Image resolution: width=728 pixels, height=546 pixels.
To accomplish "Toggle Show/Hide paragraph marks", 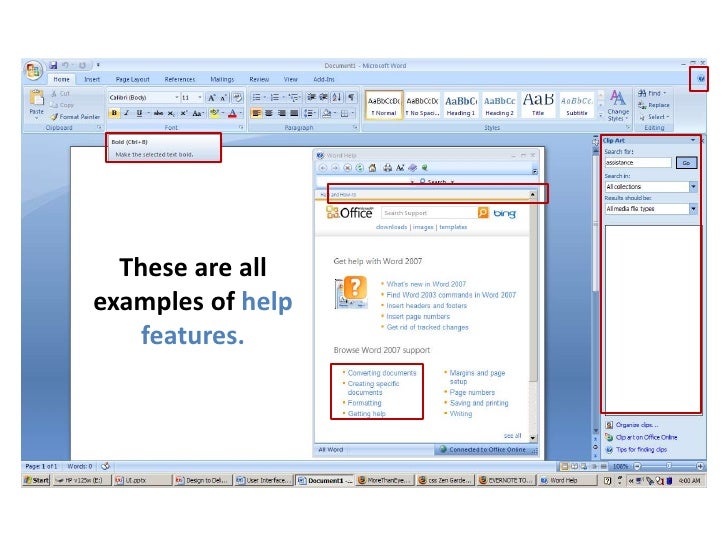I will (351, 97).
